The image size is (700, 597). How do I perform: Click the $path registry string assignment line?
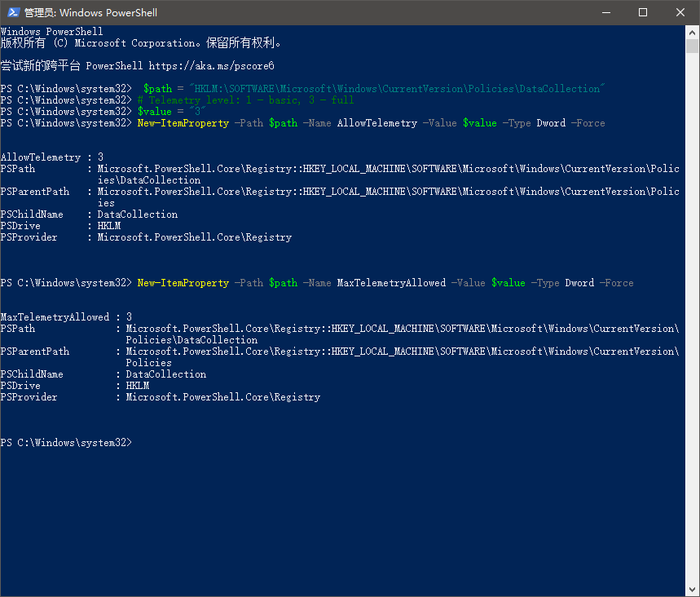[374, 89]
